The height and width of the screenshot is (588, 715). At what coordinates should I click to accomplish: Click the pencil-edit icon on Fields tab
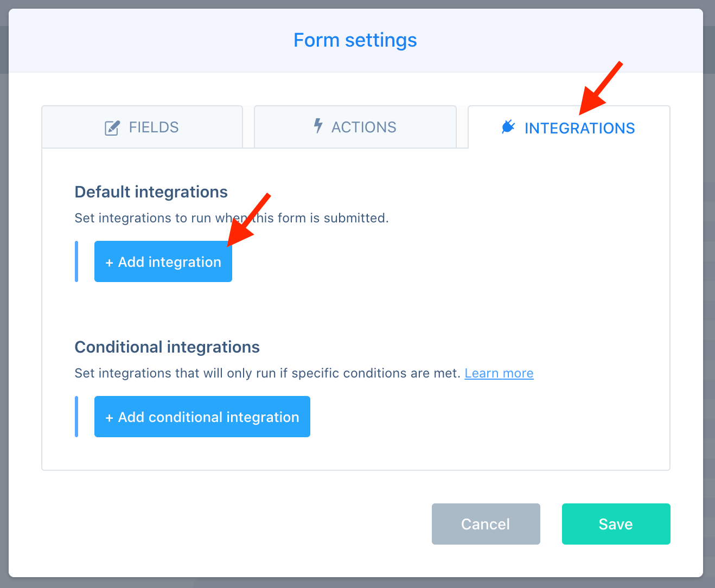pyautogui.click(x=112, y=128)
